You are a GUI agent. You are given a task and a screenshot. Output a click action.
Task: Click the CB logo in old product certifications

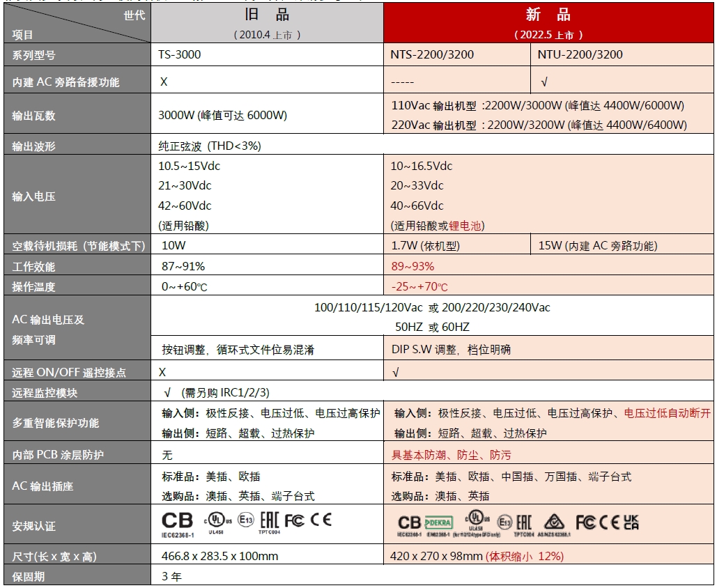(178, 520)
